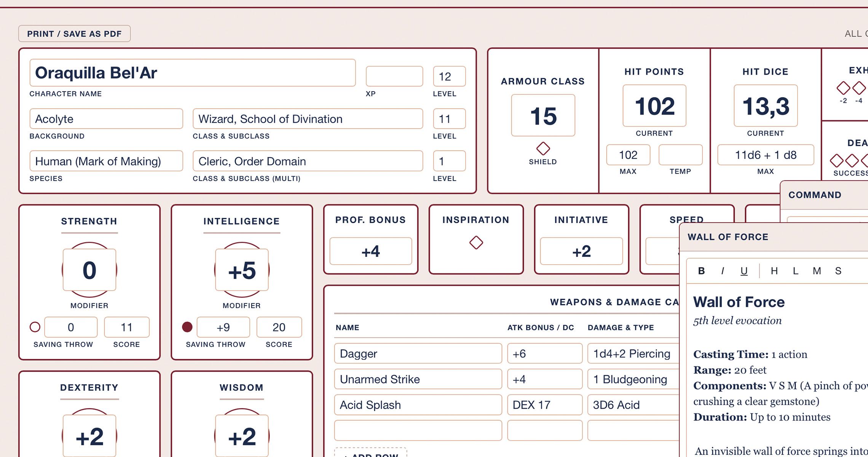The image size is (868, 457).
Task: Click the Casting Time: 1 action line
Action: (750, 354)
